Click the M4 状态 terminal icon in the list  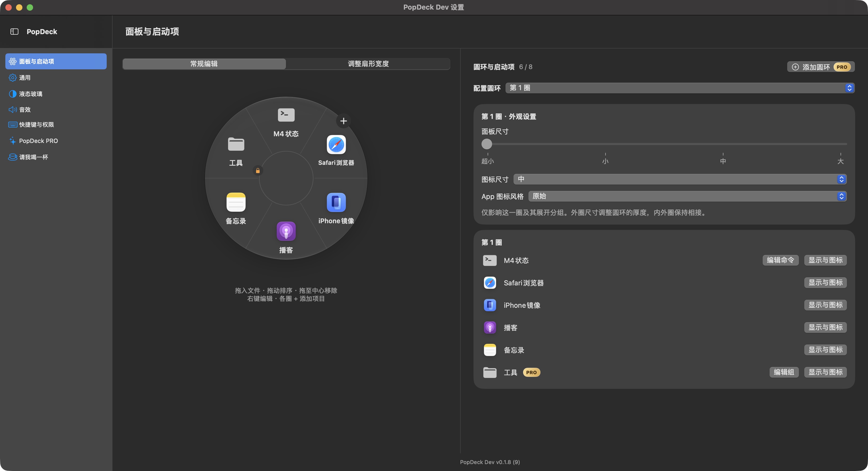pos(490,260)
